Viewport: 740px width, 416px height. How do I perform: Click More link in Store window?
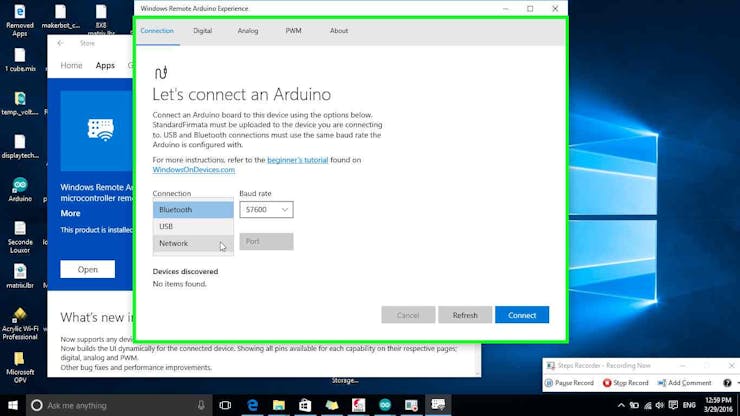(x=70, y=213)
